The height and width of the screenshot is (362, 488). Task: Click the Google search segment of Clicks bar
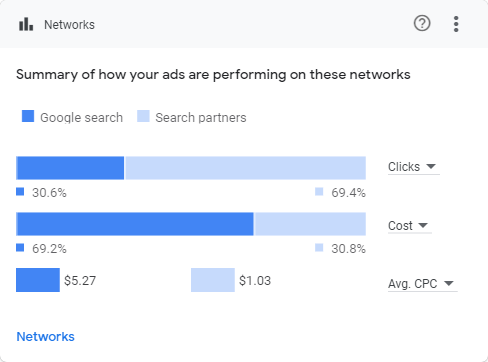[x=70, y=168]
